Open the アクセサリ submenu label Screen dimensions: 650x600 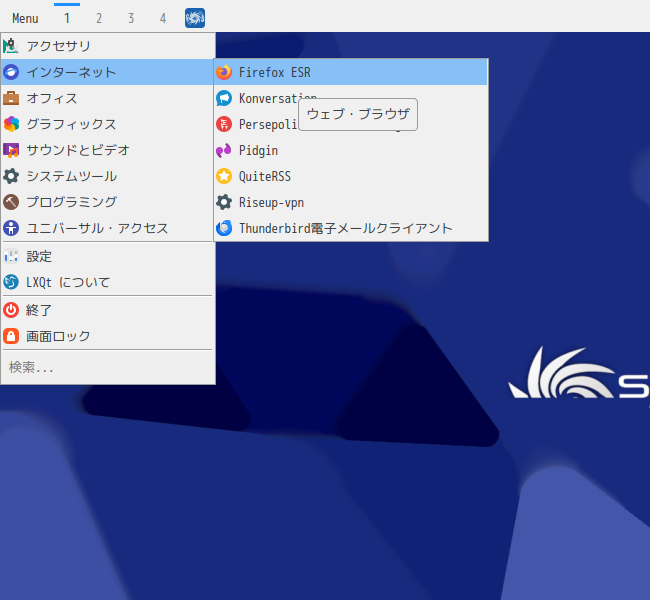tap(58, 46)
